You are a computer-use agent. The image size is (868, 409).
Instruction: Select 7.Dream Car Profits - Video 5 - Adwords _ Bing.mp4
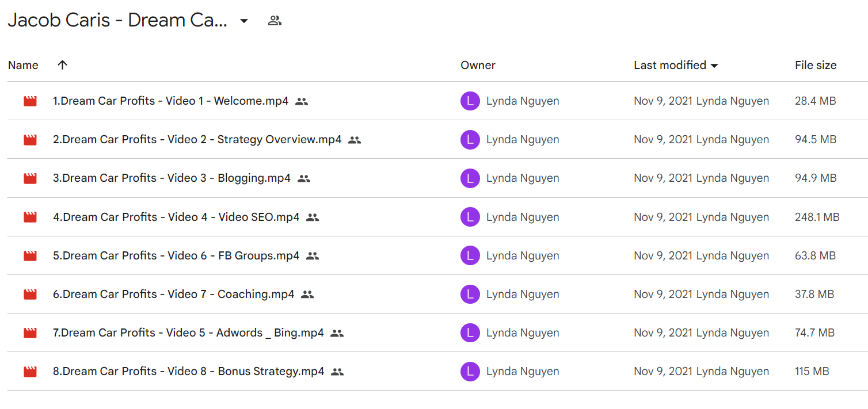coord(188,332)
